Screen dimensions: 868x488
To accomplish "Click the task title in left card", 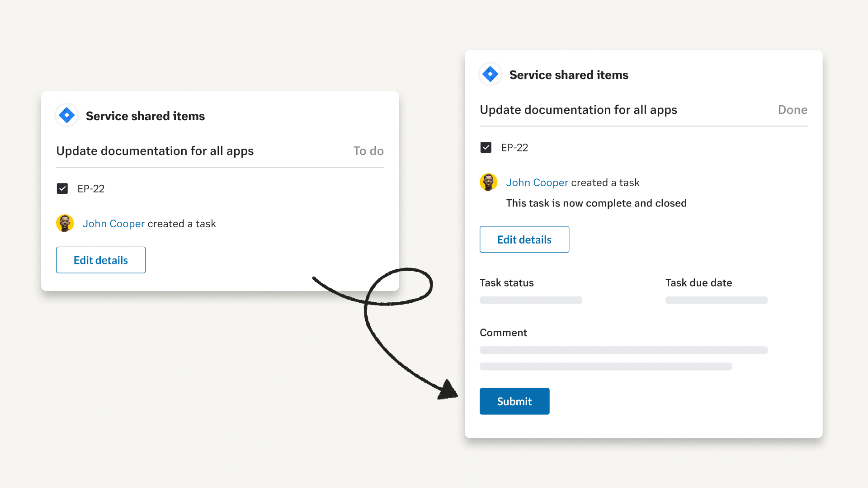I will click(x=155, y=151).
